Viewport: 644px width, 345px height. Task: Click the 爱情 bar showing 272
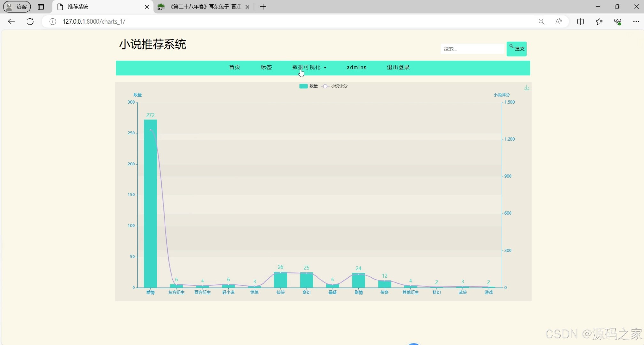point(150,204)
